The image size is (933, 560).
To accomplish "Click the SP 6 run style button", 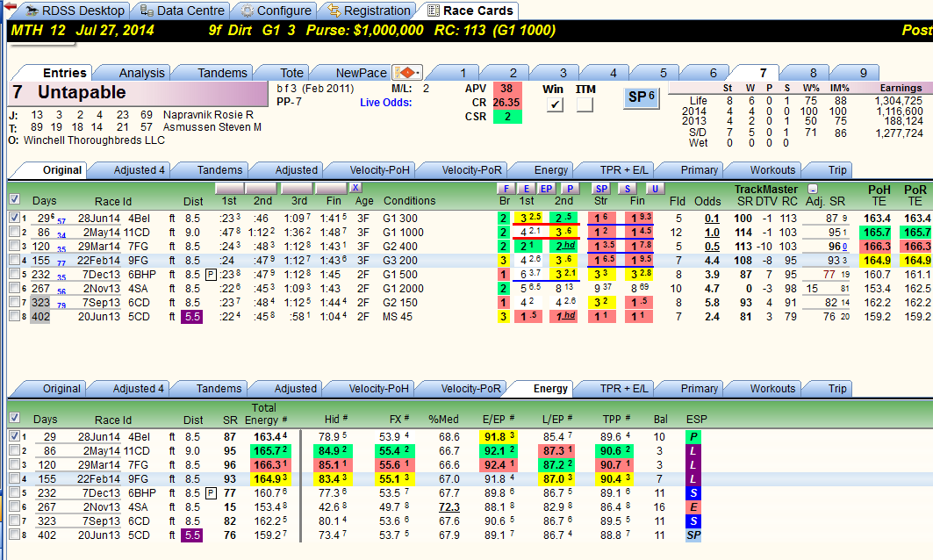I will (x=642, y=97).
